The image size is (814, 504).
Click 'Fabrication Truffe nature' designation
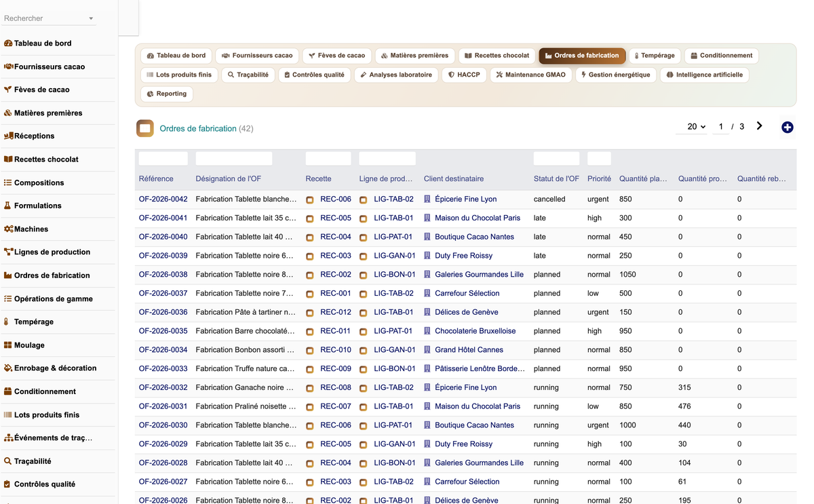tap(245, 369)
